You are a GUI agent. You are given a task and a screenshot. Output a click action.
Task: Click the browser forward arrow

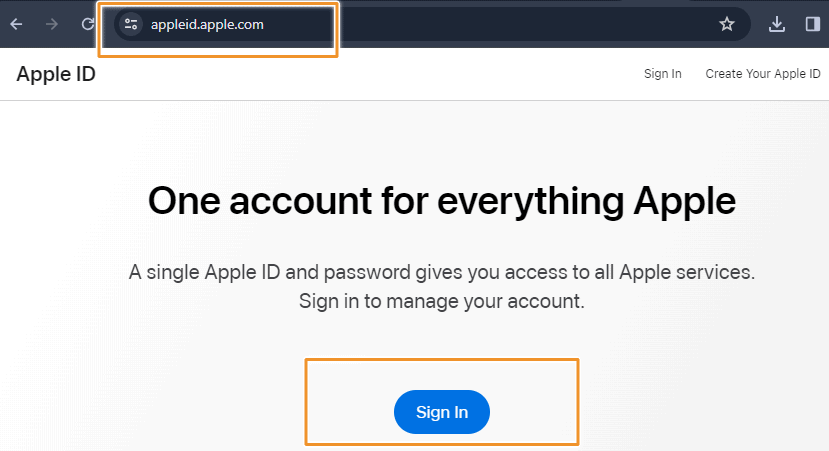52,24
